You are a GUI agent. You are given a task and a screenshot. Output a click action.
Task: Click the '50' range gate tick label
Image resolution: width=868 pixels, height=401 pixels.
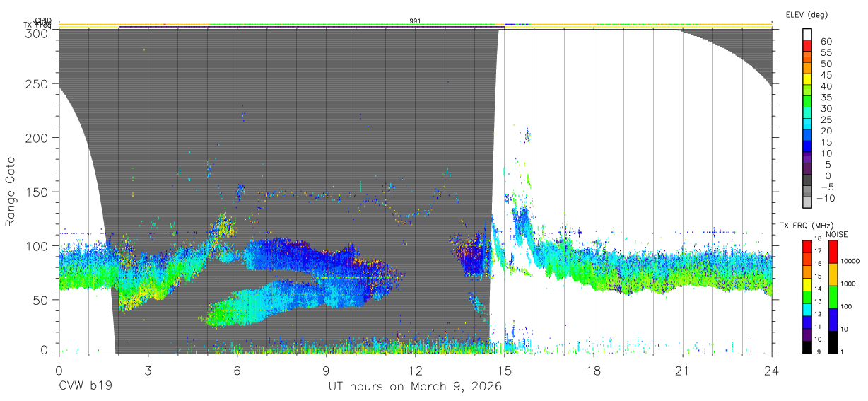42,299
